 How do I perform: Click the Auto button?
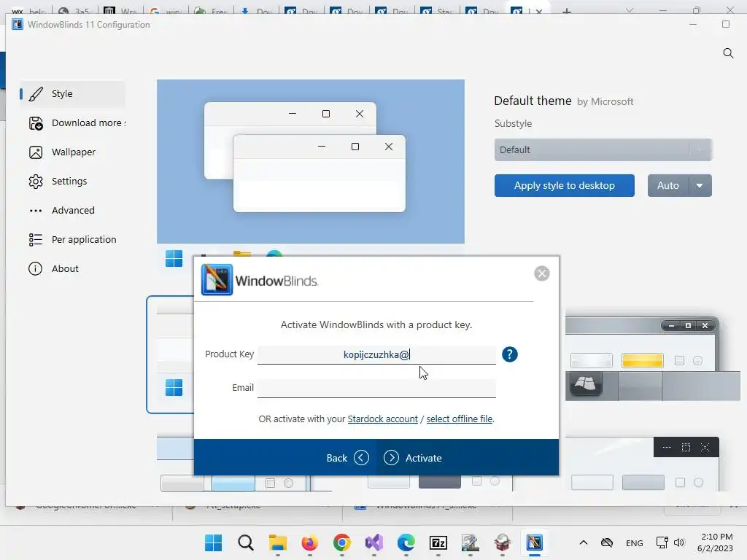point(668,185)
